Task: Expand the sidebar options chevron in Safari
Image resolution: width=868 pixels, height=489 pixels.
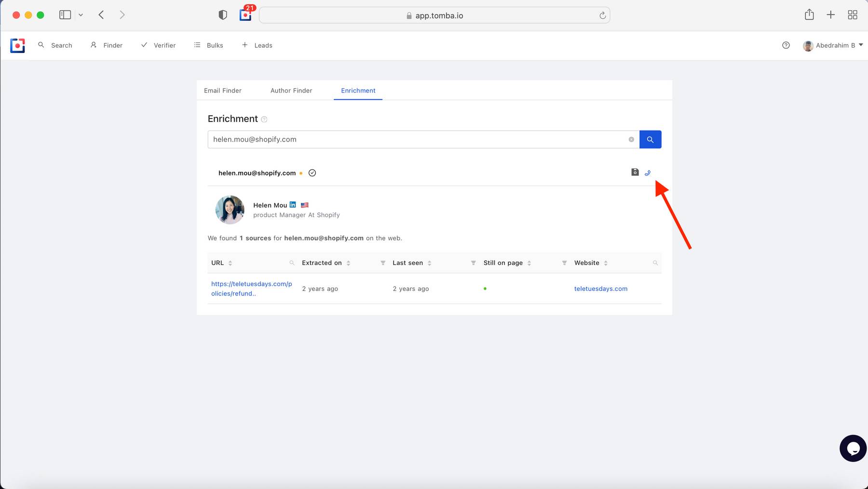Action: pos(81,15)
